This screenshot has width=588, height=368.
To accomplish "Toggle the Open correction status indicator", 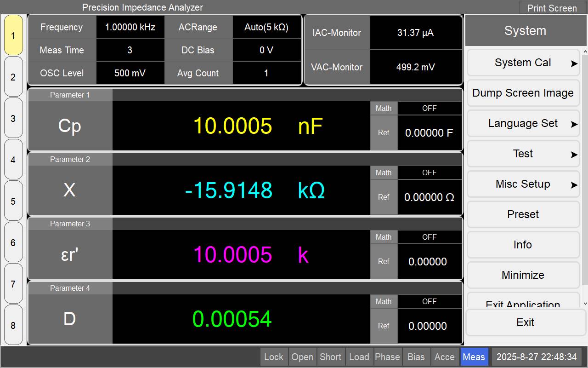I will (x=302, y=357).
